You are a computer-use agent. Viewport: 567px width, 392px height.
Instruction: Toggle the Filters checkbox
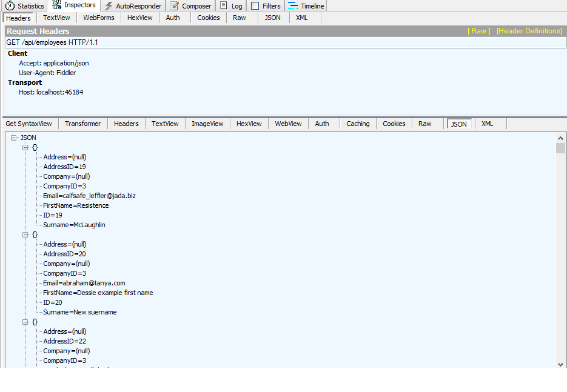[x=255, y=6]
